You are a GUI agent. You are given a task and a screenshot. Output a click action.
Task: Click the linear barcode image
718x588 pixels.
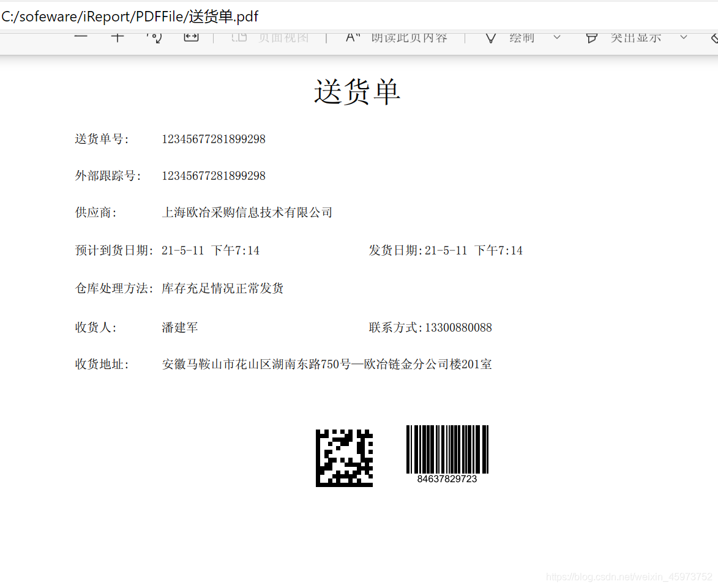coord(447,449)
